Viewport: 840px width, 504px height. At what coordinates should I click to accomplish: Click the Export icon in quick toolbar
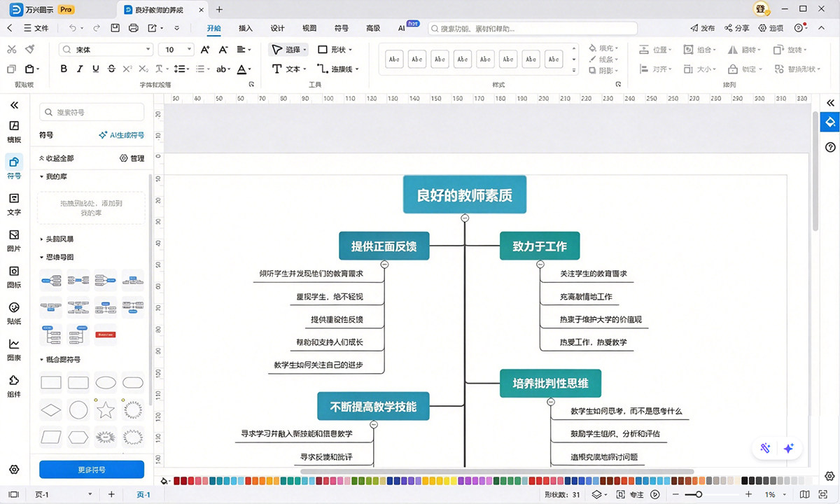coord(153,28)
